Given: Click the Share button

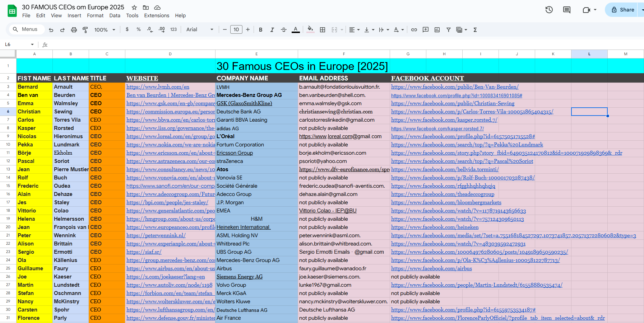Looking at the screenshot, I should pyautogui.click(x=623, y=10).
